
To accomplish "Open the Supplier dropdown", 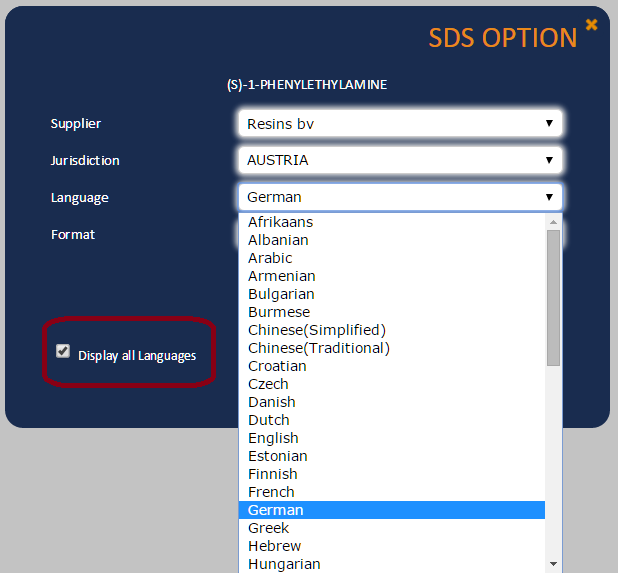I will tap(400, 123).
